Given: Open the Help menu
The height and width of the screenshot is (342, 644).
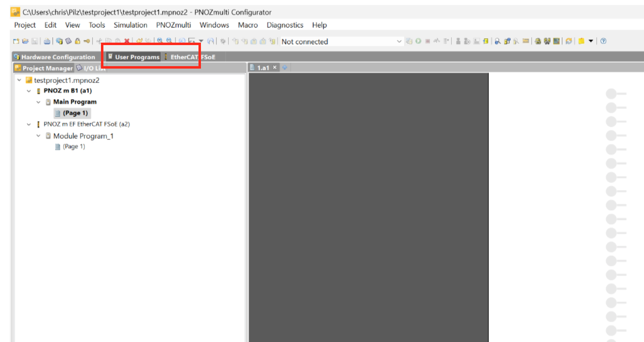Looking at the screenshot, I should [320, 25].
